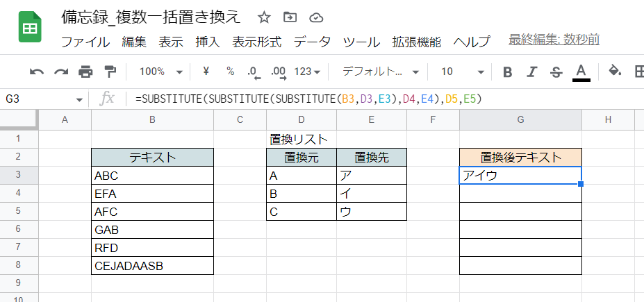Star this spreadsheet document
Viewport: 644px width, 302px height.
click(x=264, y=17)
